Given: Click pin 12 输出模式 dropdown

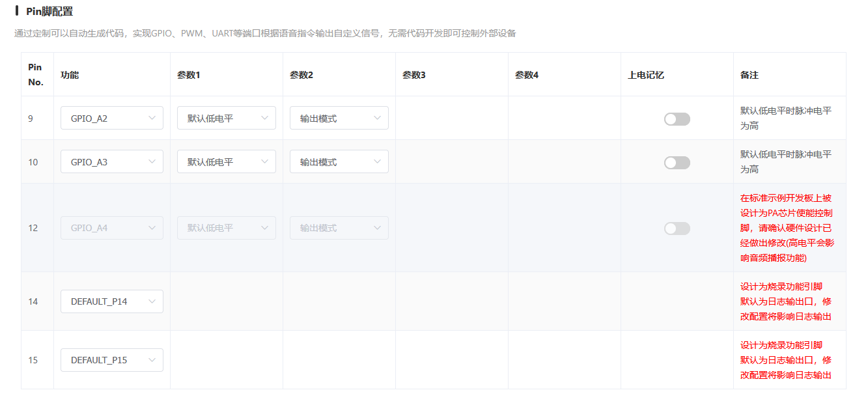Looking at the screenshot, I should tap(339, 228).
